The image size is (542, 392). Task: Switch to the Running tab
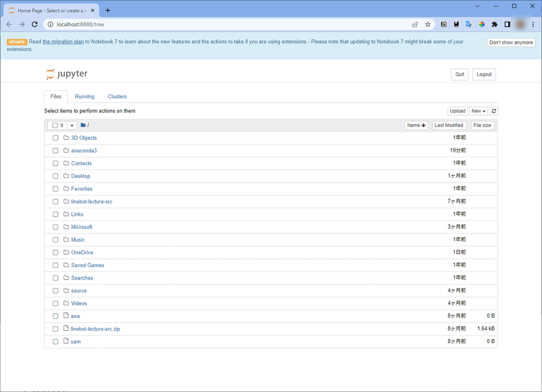84,97
